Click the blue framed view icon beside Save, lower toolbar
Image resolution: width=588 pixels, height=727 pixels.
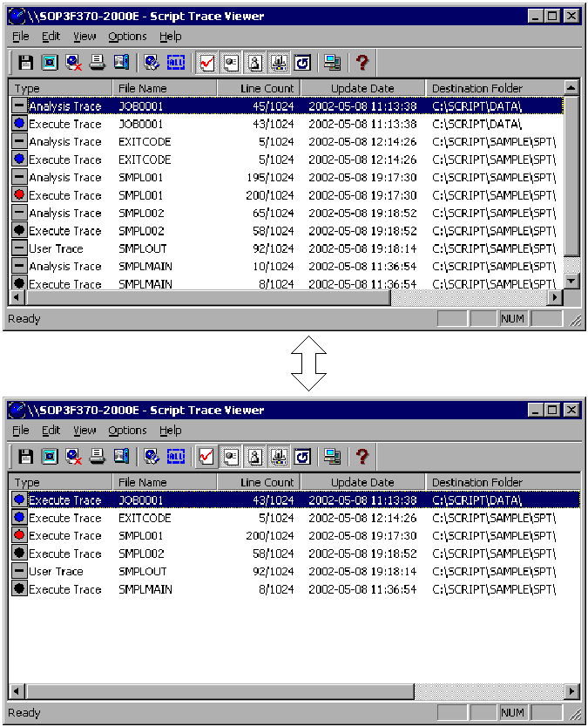click(50, 457)
